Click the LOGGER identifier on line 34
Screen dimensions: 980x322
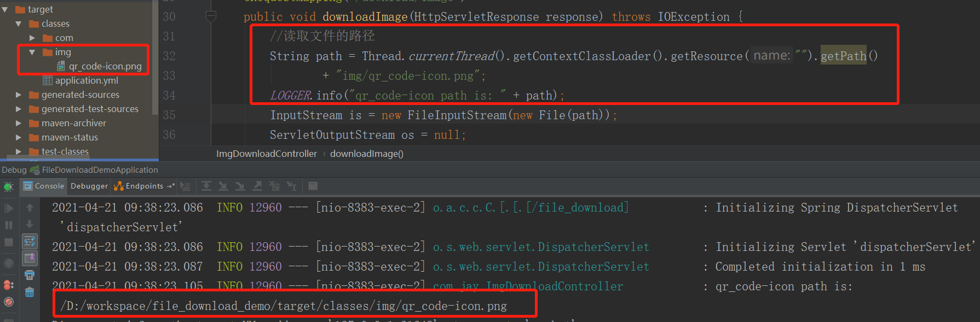click(x=291, y=96)
